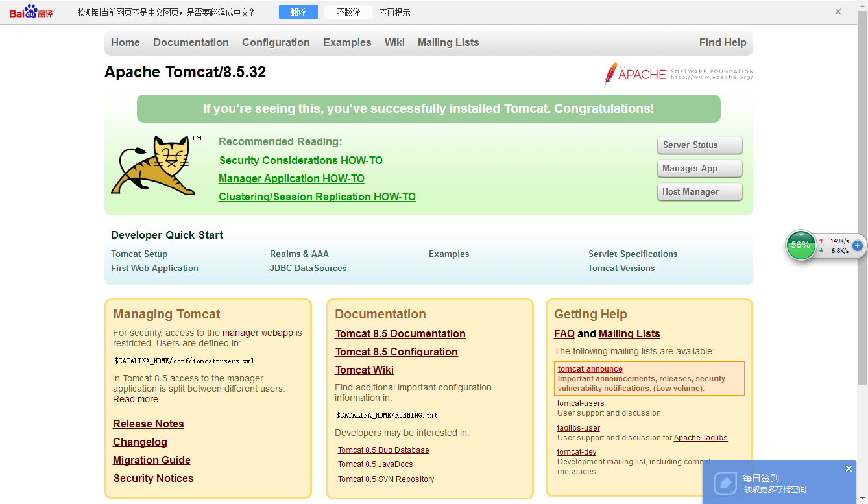Open Manager Application HOW-TO link
The height and width of the screenshot is (504, 868).
pyautogui.click(x=292, y=178)
